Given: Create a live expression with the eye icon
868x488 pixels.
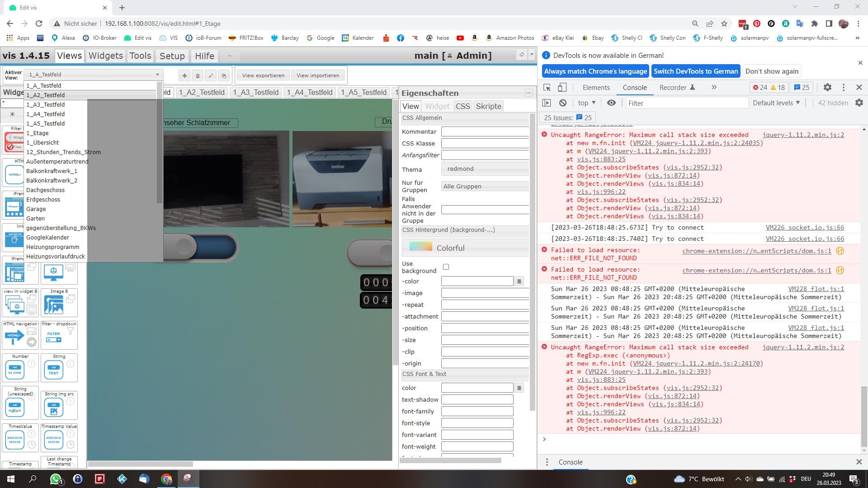Looking at the screenshot, I should click(611, 103).
